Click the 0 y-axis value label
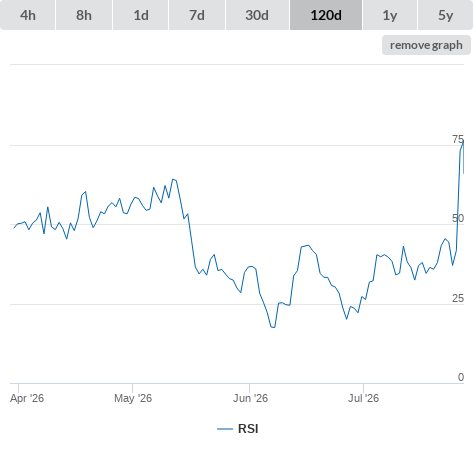Viewport: 474px width, 455px height. coord(461,377)
